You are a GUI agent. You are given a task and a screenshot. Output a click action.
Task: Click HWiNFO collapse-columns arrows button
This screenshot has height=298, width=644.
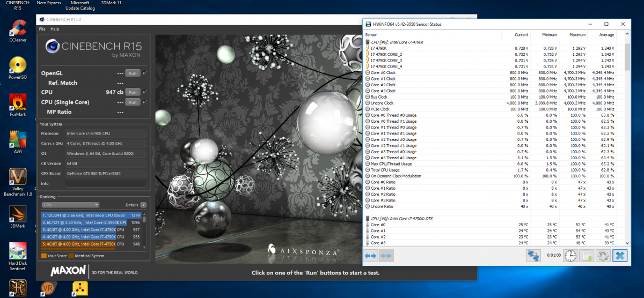[x=385, y=256]
